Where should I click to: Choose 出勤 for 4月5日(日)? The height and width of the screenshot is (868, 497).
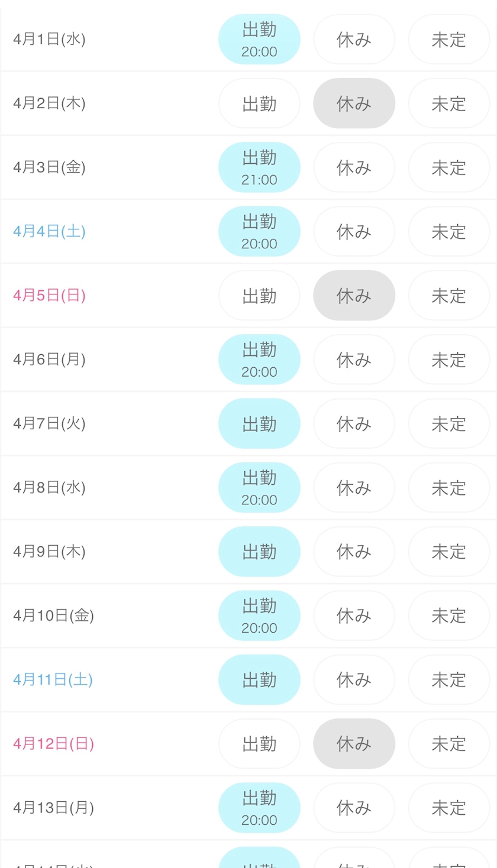point(259,296)
